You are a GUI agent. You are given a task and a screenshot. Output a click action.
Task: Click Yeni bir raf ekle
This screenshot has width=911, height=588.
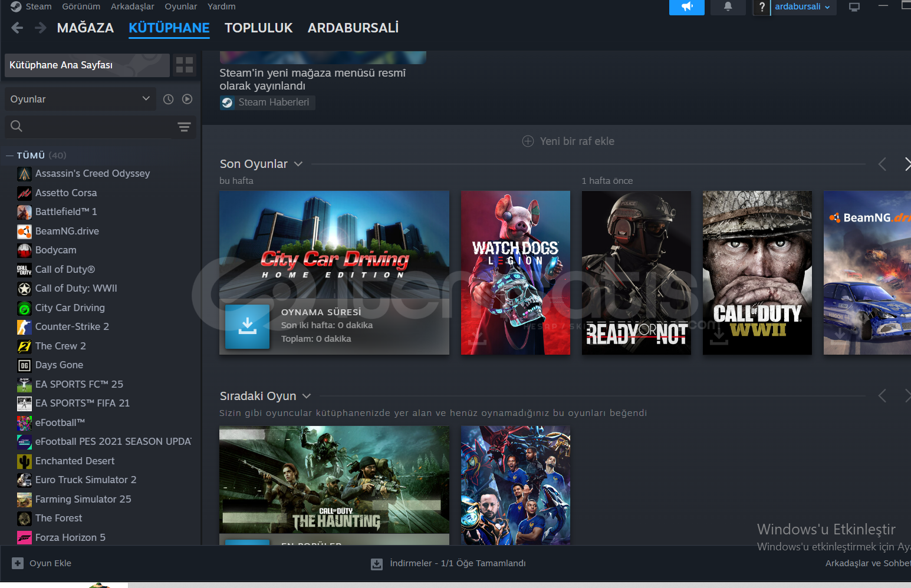(568, 141)
